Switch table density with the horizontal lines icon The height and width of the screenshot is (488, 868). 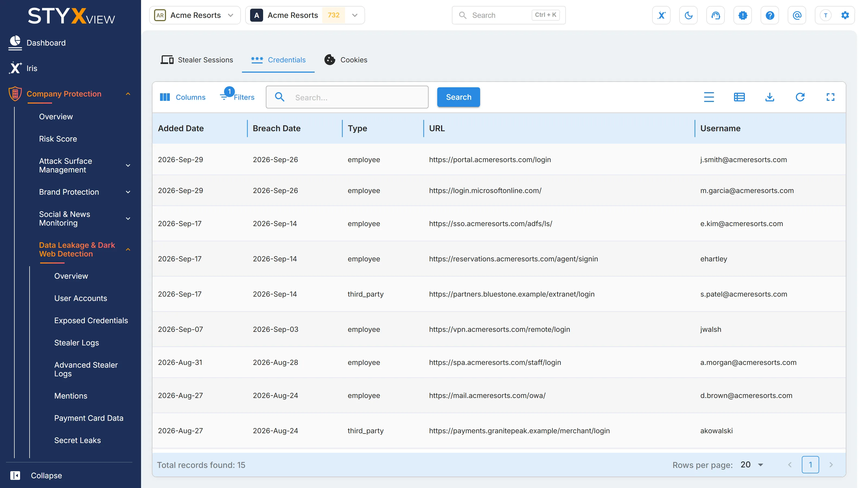(709, 97)
